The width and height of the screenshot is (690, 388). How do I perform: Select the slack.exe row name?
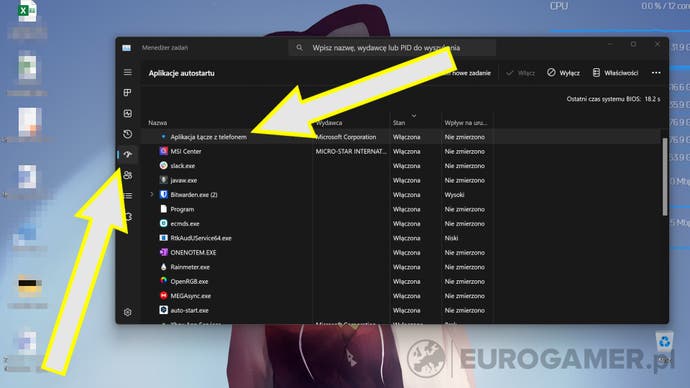183,166
